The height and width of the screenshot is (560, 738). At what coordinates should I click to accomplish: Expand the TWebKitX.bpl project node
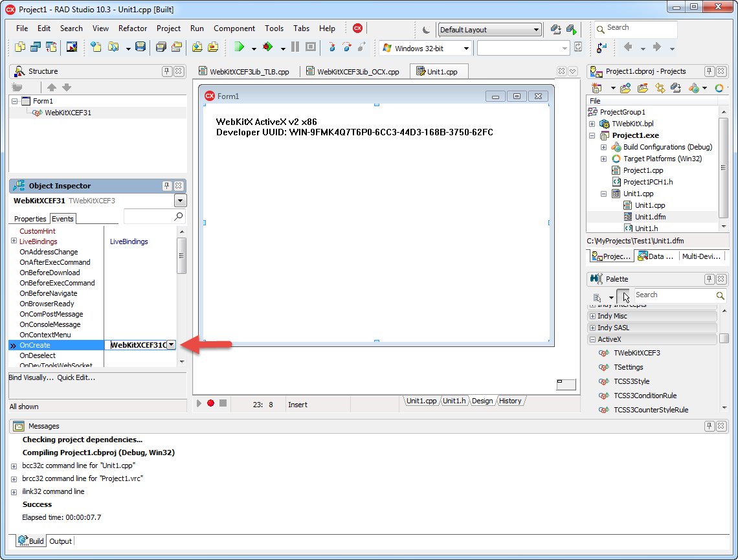(x=592, y=124)
